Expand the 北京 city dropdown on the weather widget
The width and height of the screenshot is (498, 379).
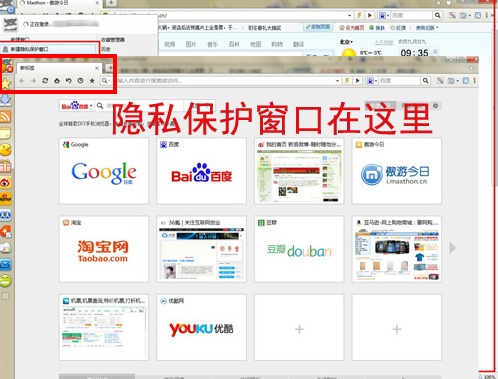click(x=346, y=42)
